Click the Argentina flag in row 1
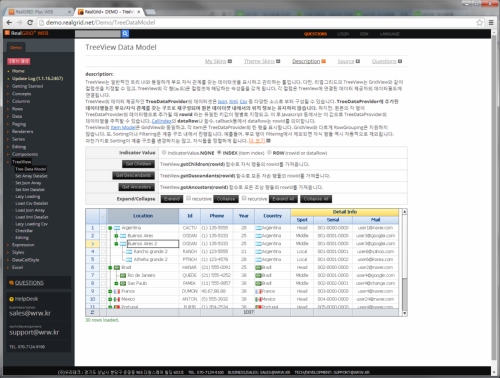The image size is (500, 378). (x=117, y=228)
